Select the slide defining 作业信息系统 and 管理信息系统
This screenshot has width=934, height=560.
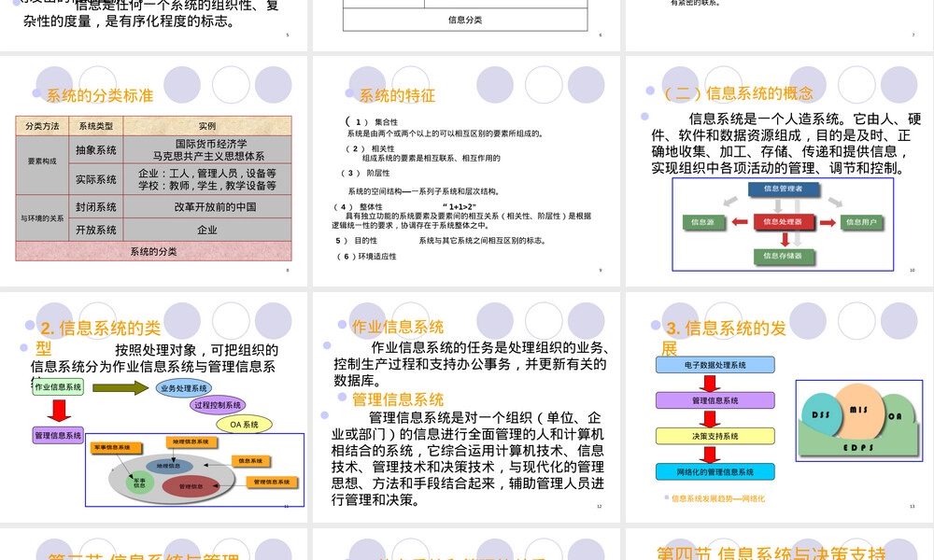(x=466, y=407)
